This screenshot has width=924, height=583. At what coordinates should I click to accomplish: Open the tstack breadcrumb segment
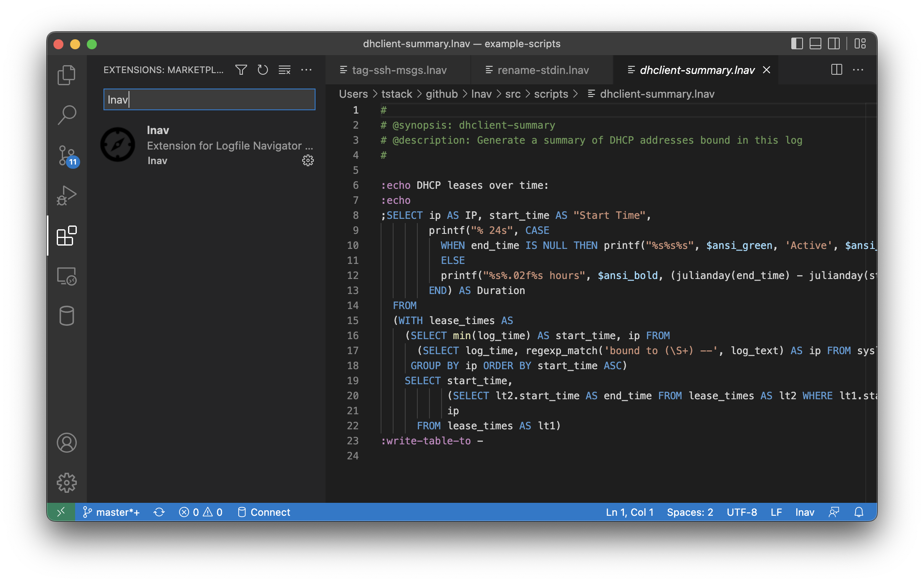tap(396, 94)
